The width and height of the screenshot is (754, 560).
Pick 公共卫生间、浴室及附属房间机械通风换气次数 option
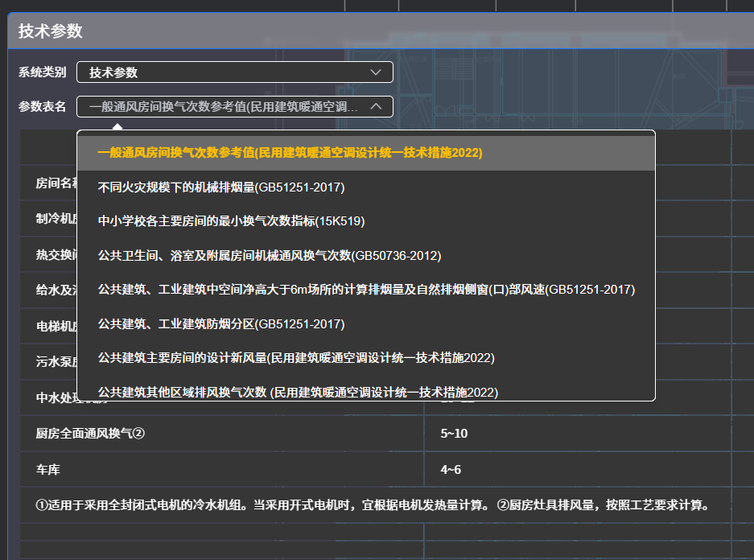[x=269, y=256]
